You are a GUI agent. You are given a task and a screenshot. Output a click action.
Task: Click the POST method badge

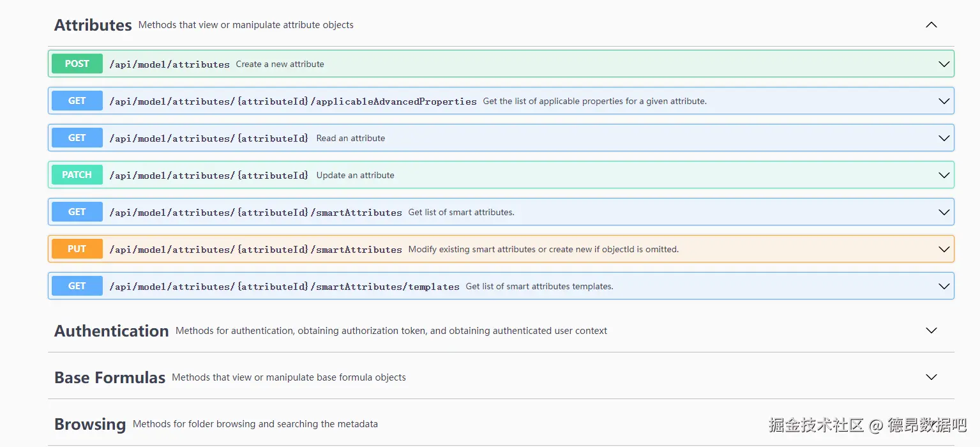tap(77, 64)
